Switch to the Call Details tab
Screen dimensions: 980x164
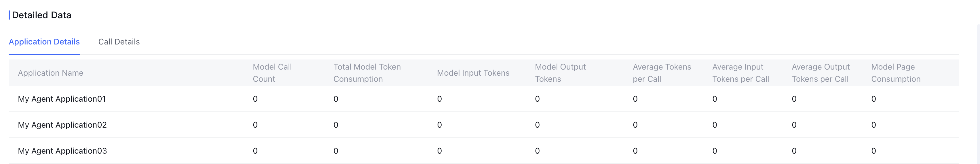[119, 42]
